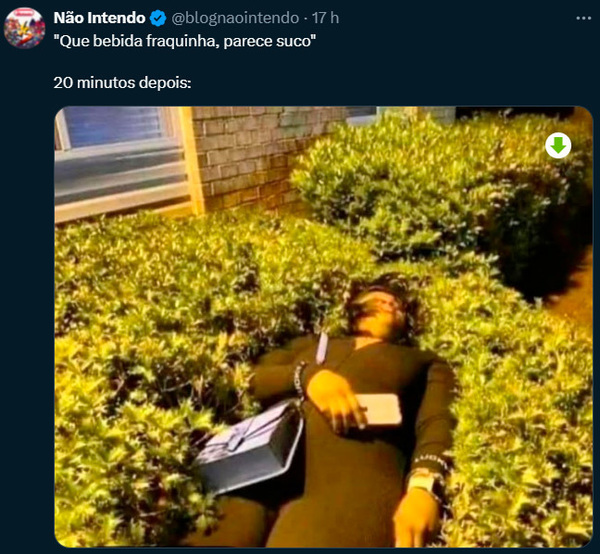Viewport: 600px width, 554px height.
Task: Click the green download arrow icon
Action: pyautogui.click(x=558, y=145)
